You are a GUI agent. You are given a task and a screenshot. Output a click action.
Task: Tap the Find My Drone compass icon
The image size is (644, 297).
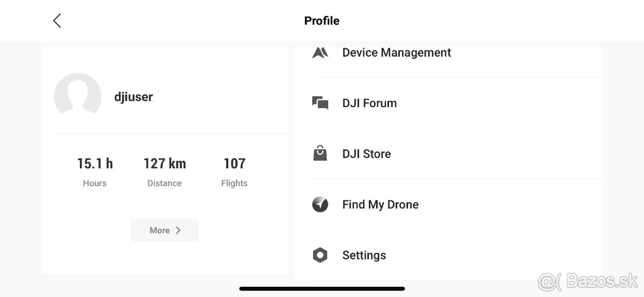320,204
